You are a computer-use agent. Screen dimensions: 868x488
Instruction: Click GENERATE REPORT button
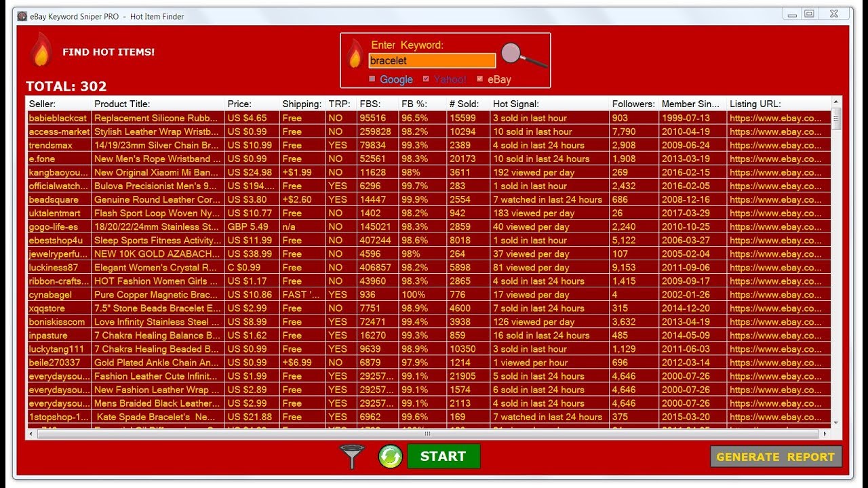pyautogui.click(x=776, y=457)
